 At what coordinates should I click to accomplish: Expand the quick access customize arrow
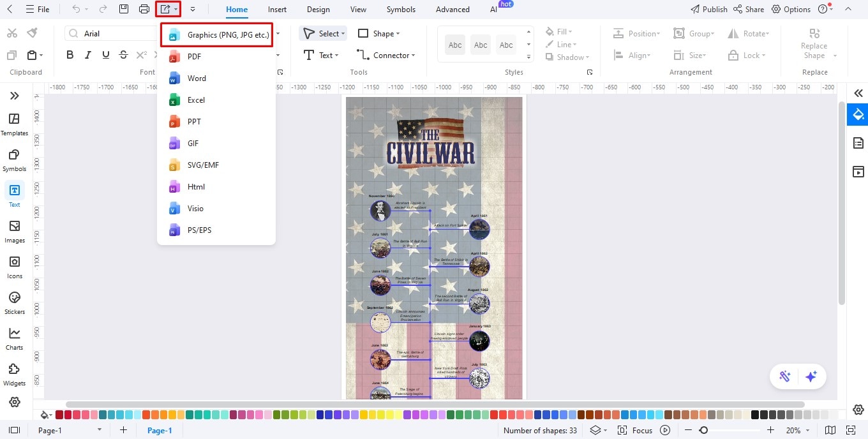(193, 10)
